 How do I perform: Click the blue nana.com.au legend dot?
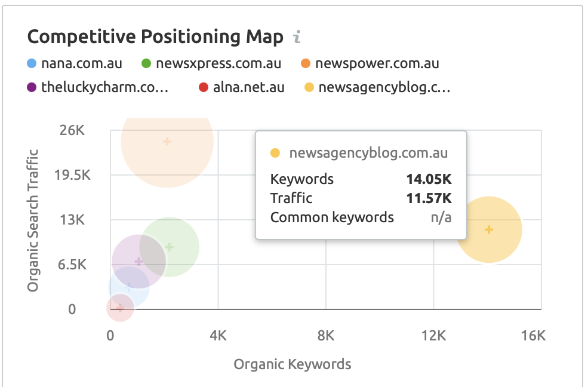click(32, 63)
